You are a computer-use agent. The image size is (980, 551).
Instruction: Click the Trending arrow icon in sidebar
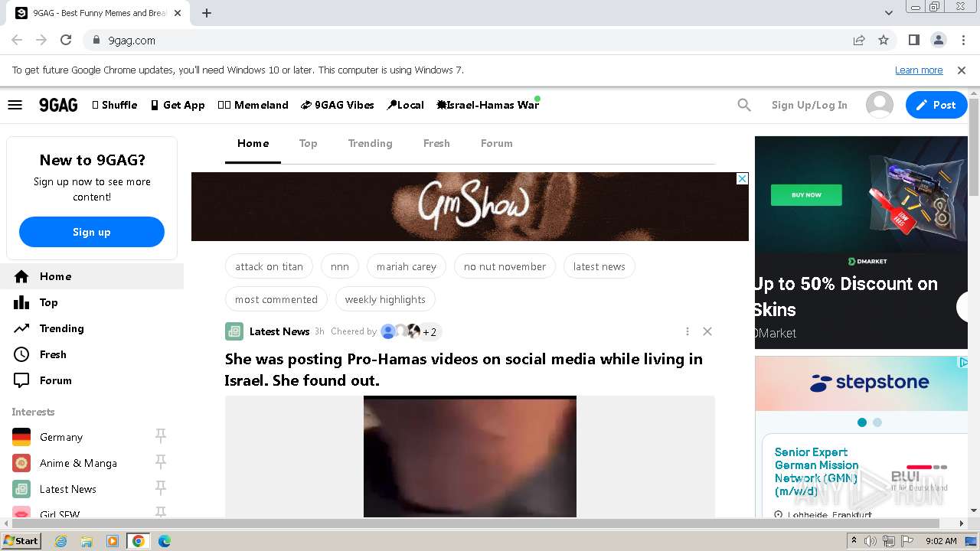pyautogui.click(x=21, y=328)
